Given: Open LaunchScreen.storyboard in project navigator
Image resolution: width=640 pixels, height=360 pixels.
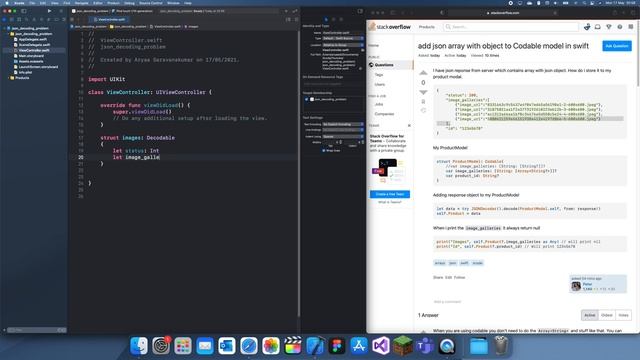Looking at the screenshot, I should (x=38, y=67).
